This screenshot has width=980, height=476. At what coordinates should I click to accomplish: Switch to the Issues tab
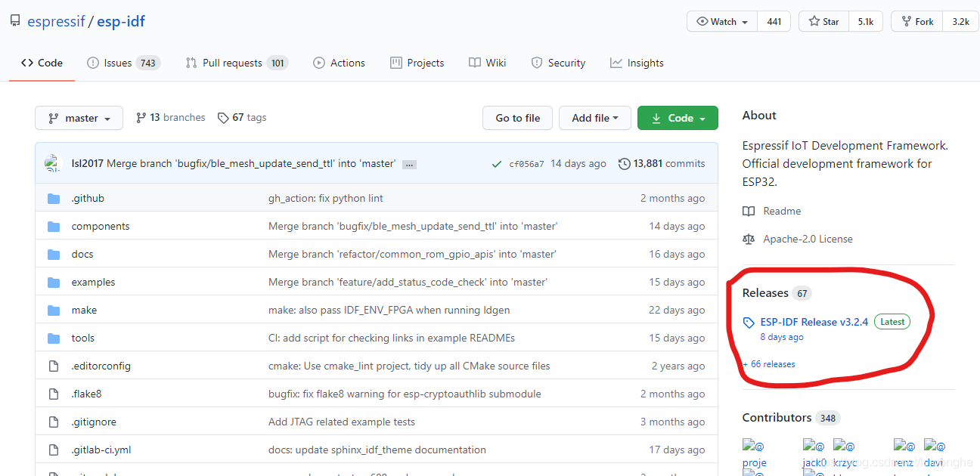(122, 63)
